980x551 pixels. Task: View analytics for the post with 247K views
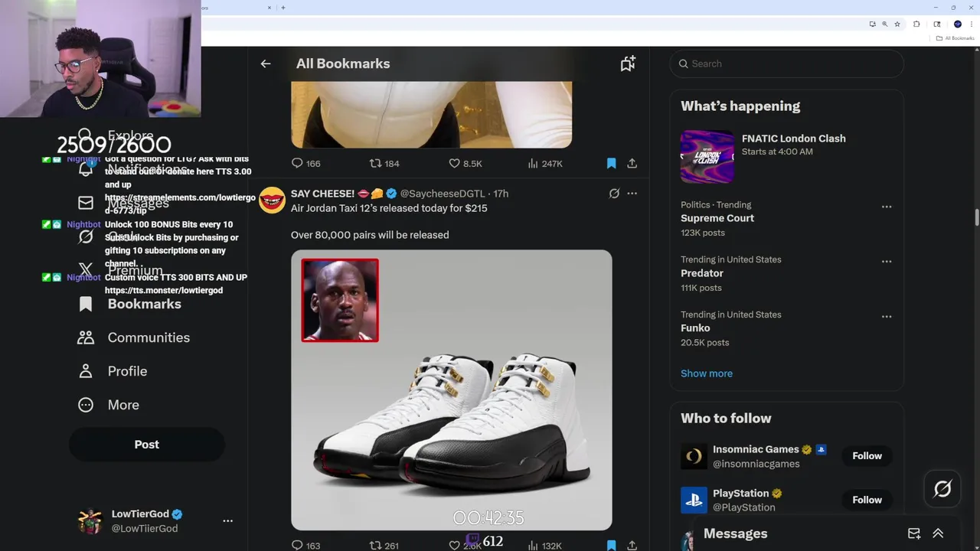tap(545, 163)
